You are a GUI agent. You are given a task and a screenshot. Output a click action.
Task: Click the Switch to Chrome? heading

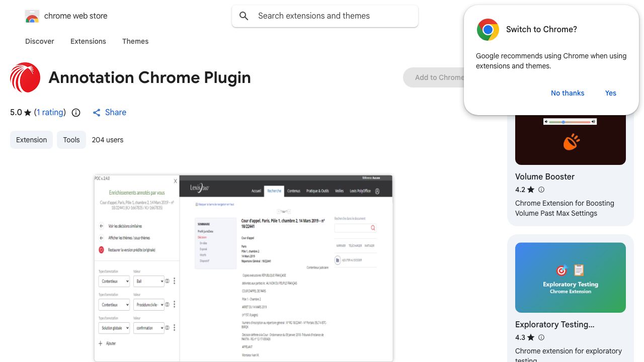(x=541, y=30)
